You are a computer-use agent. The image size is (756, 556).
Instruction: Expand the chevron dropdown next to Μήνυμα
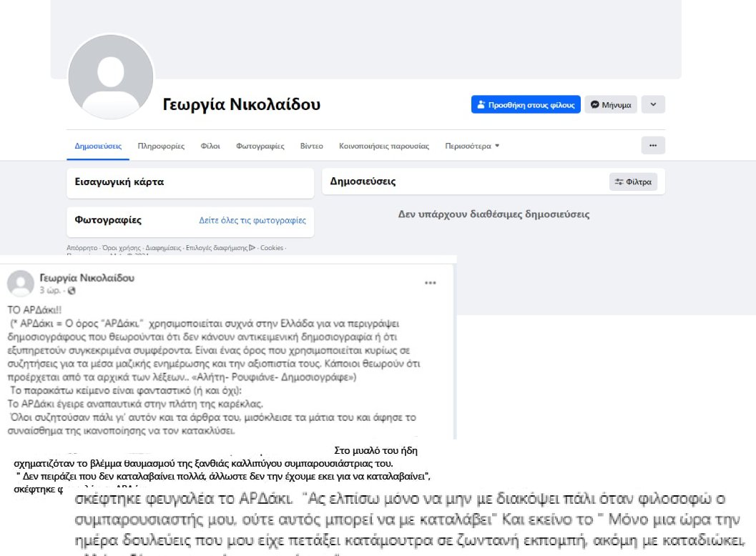coord(653,104)
